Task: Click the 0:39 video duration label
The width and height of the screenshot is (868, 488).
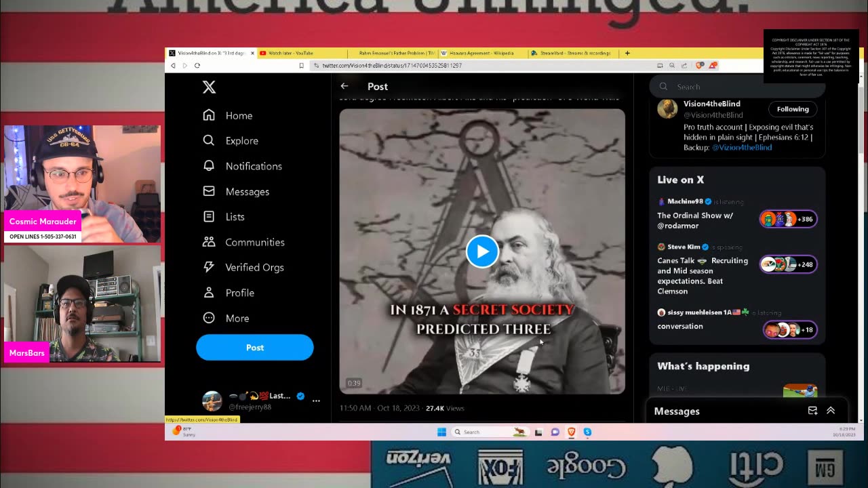Action: [354, 383]
